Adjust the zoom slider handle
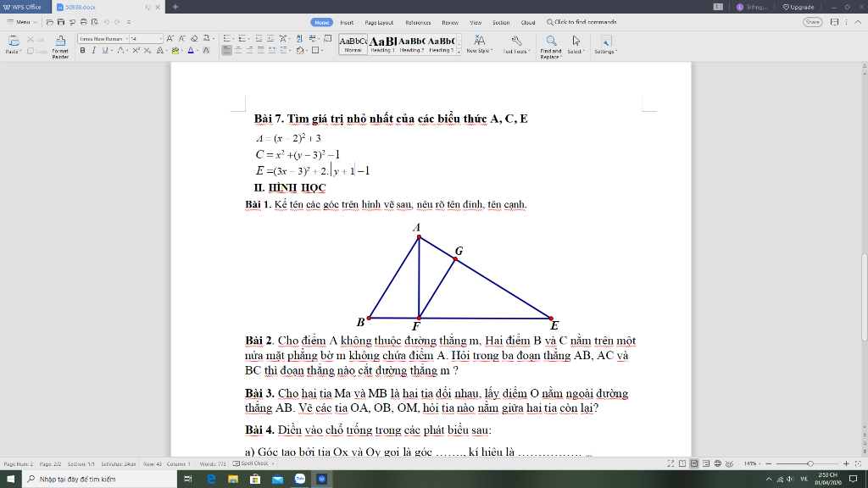The height and width of the screenshot is (488, 868). click(810, 463)
